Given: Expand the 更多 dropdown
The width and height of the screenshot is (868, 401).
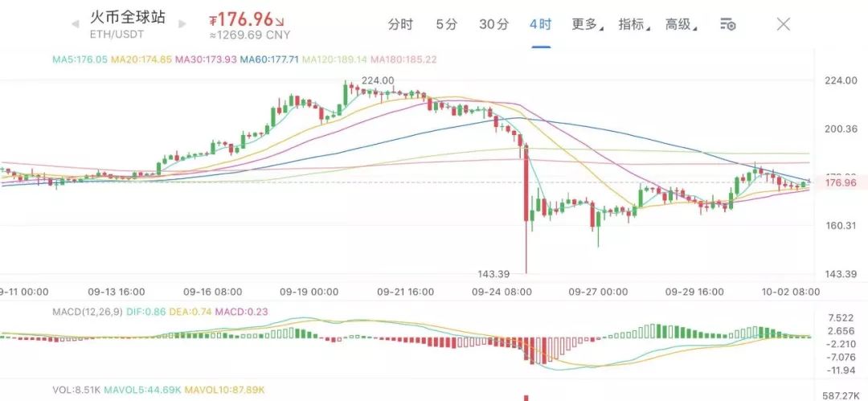Looking at the screenshot, I should click(x=588, y=24).
